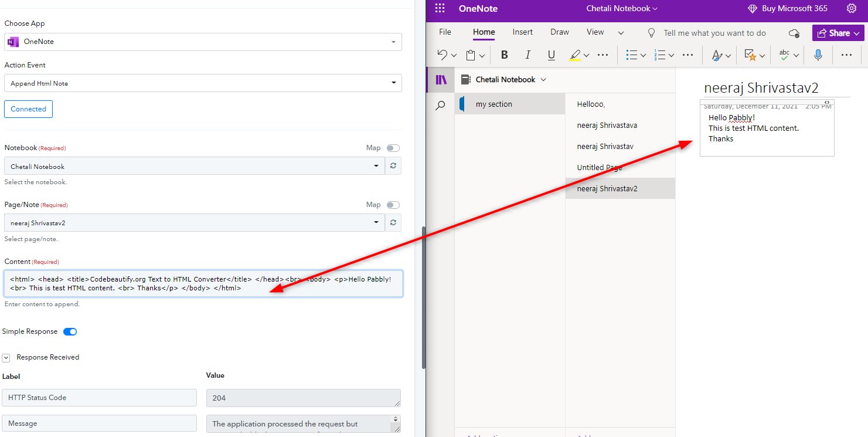Open the Choose App dropdown showing OneNote
Viewport: 868px width, 437px height.
click(x=203, y=42)
